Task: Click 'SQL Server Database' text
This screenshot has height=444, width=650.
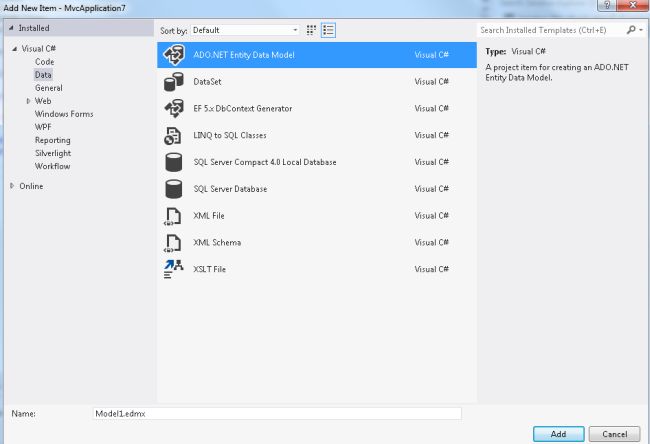Action: pyautogui.click(x=230, y=189)
